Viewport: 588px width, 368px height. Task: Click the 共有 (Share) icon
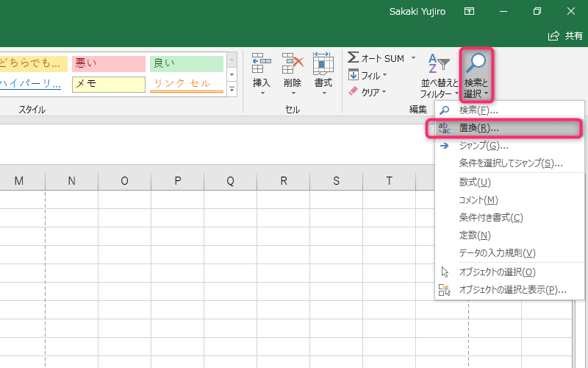tap(553, 35)
